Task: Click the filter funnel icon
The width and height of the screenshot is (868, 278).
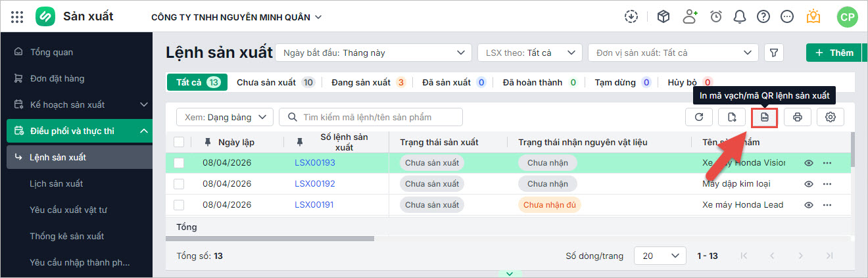Action: (775, 53)
